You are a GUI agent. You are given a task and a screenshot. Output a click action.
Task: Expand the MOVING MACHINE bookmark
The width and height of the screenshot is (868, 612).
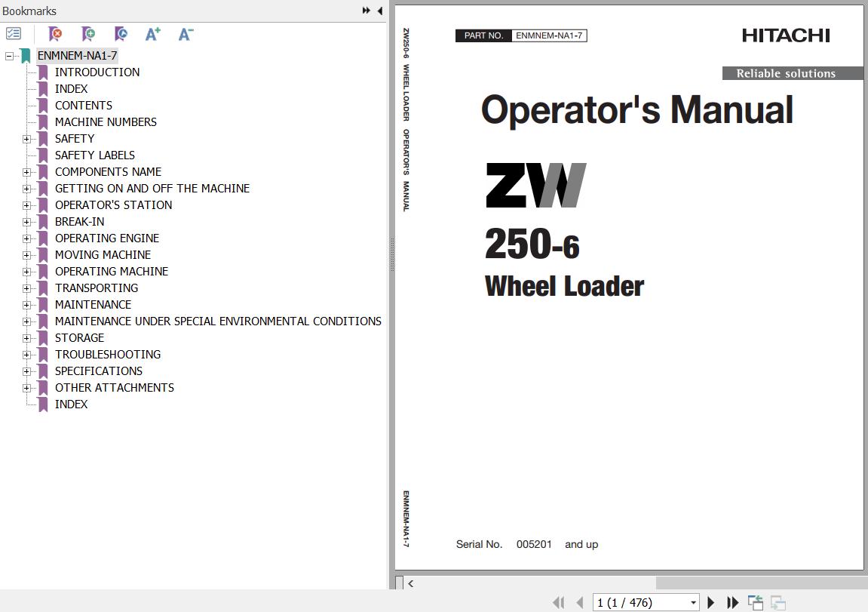(26, 255)
